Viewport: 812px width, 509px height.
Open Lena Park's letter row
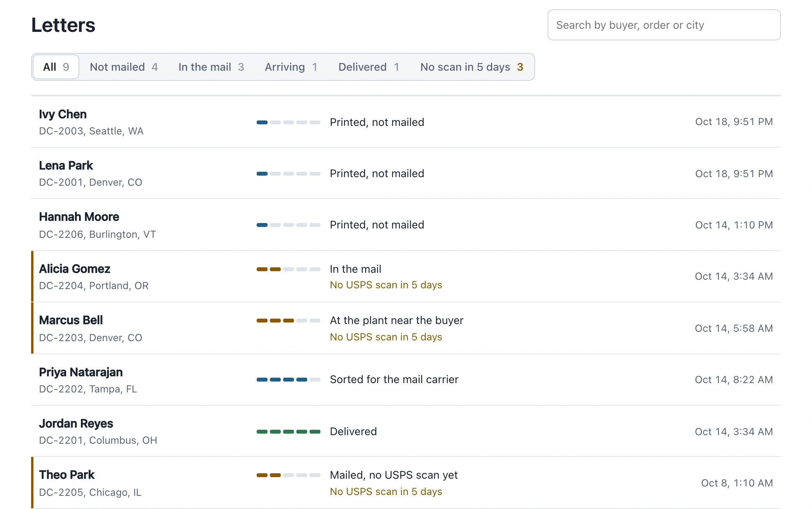406,173
